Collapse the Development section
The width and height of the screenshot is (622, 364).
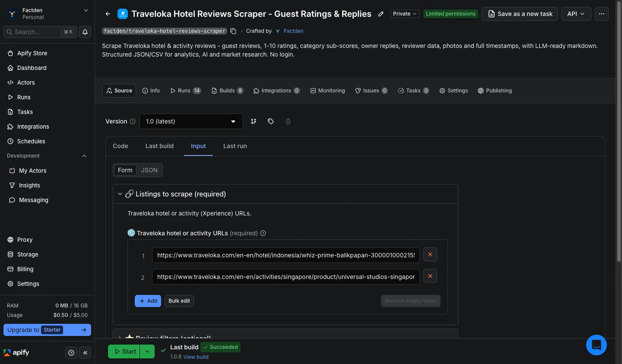tap(84, 156)
